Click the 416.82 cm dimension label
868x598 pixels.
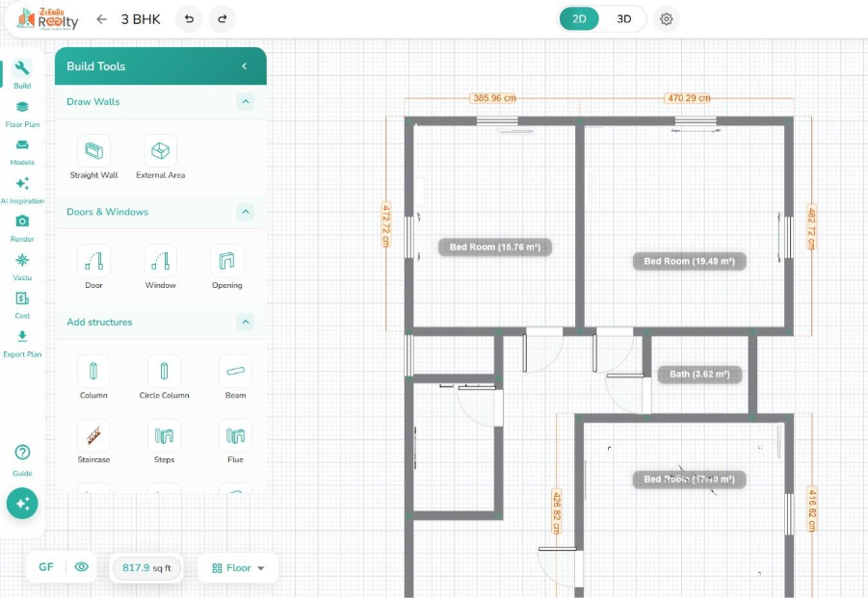click(x=811, y=509)
